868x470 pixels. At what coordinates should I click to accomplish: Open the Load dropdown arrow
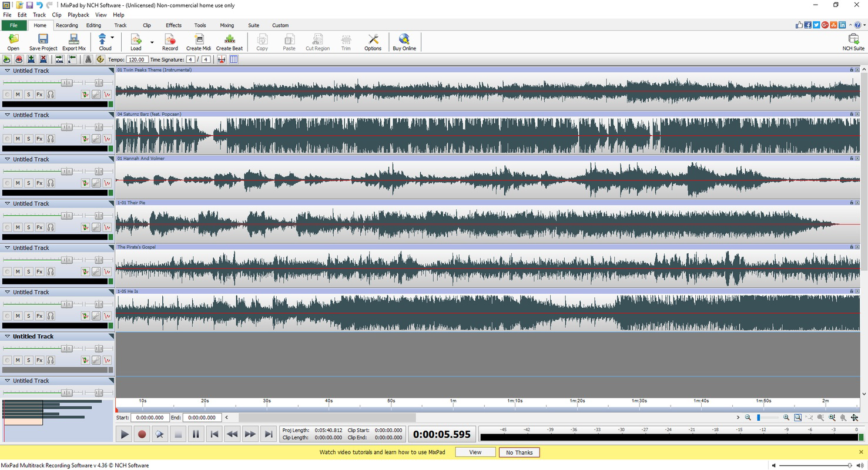pos(152,42)
